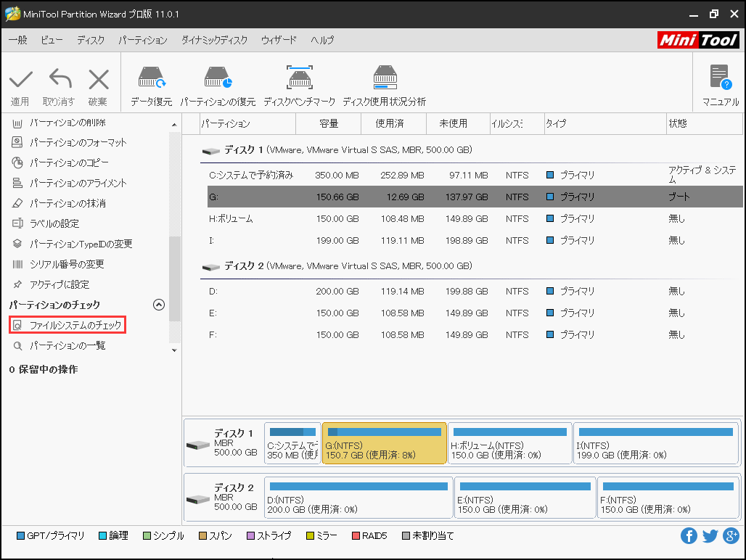Open the Twitter share icon

click(x=710, y=536)
